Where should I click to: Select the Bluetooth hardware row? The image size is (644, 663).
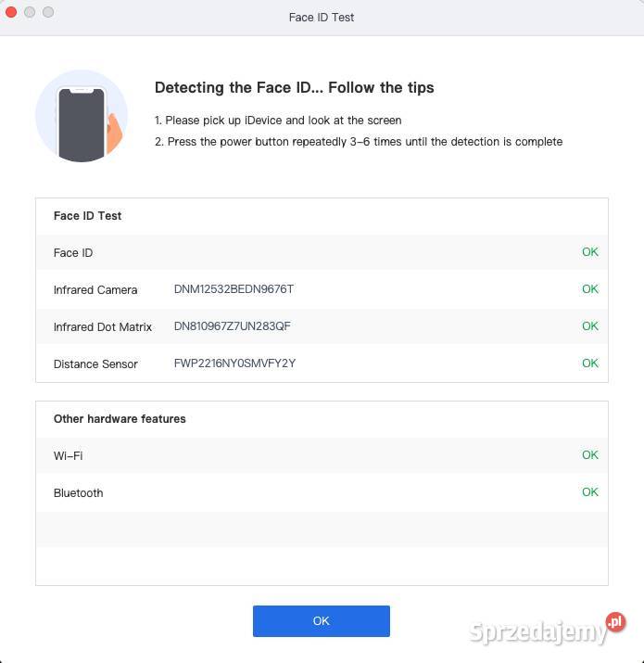click(x=321, y=492)
